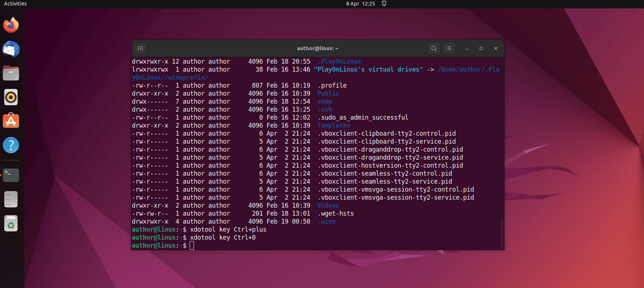Click the Feb 18 13:01 timestamp
The height and width of the screenshot is (288, 644).
tap(288, 213)
